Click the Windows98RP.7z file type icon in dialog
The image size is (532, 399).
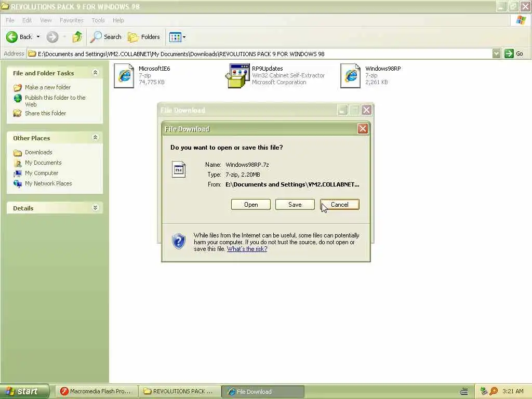tap(179, 169)
